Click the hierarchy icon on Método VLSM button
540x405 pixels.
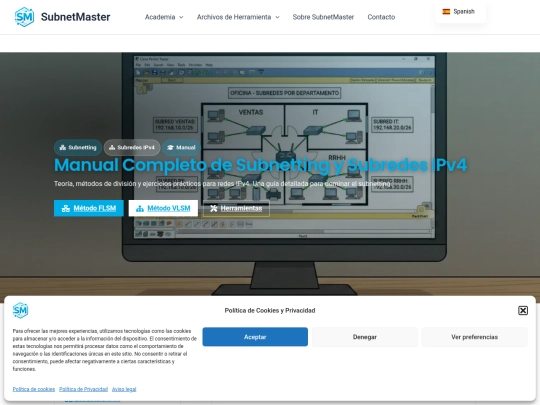click(x=140, y=208)
